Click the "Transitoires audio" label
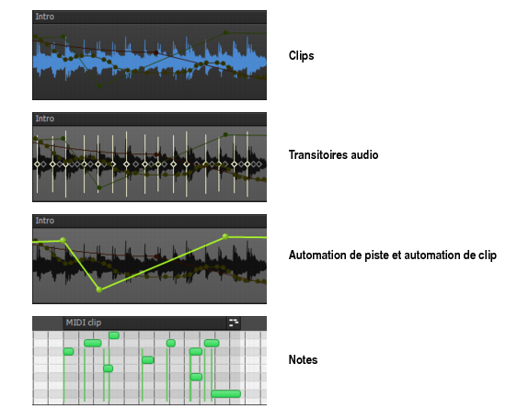This screenshot has height=420, width=529. [333, 154]
